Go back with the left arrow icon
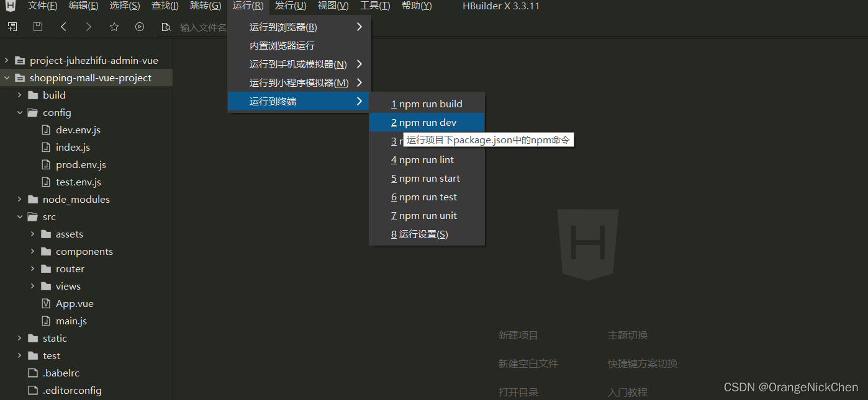The width and height of the screenshot is (868, 400). tap(63, 27)
